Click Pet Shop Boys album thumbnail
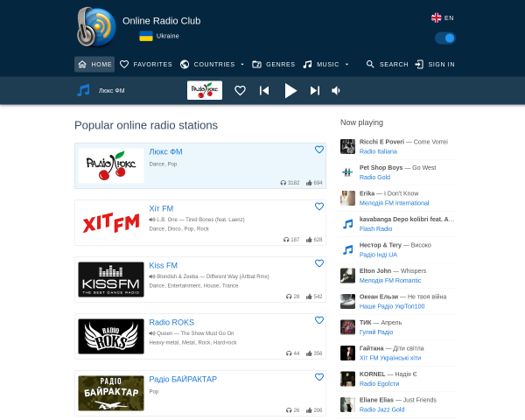Viewport: 525px width, 420px height. (347, 172)
